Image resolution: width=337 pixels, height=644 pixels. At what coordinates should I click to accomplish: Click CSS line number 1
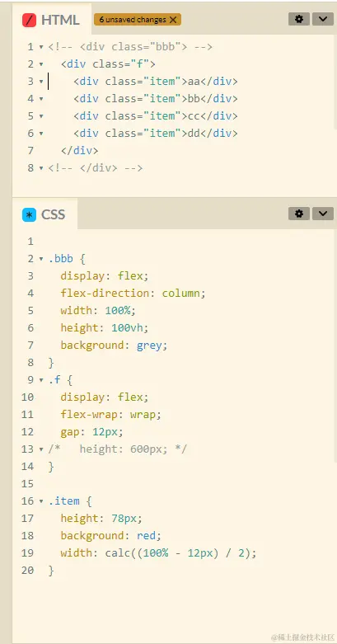point(30,242)
